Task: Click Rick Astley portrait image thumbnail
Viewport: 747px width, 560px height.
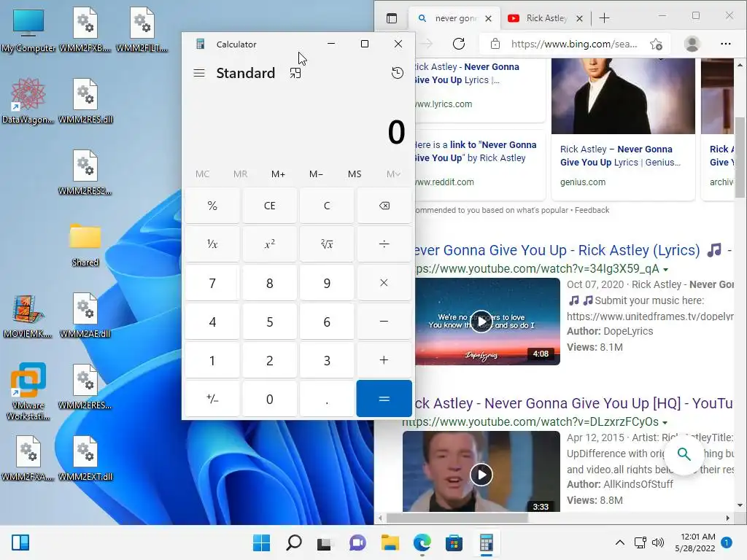Action: point(623,96)
